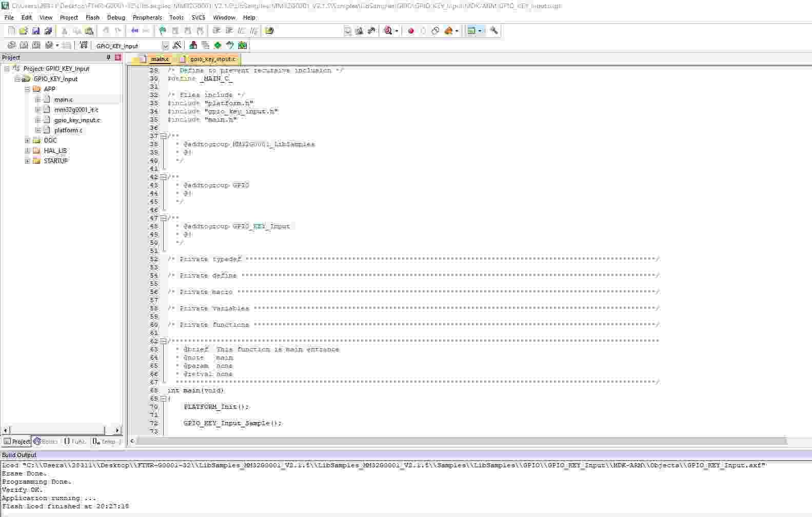Insert a bookmark using the bookmark flag icon
This screenshot has height=517, width=812.
[x=163, y=31]
